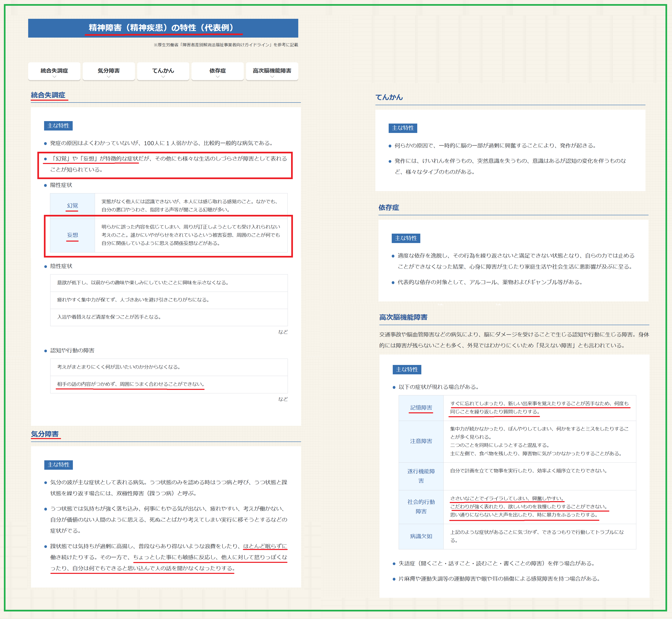Click the chevron arrow under 統合失調症 button
Image resolution: width=672 pixels, height=619 pixels.
[54, 77]
